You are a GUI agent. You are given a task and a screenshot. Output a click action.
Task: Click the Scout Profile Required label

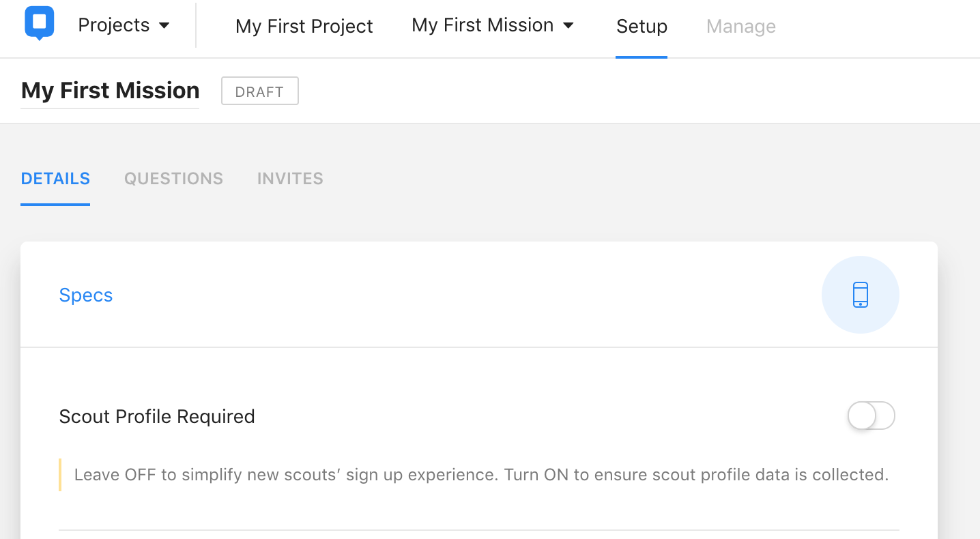tap(157, 417)
